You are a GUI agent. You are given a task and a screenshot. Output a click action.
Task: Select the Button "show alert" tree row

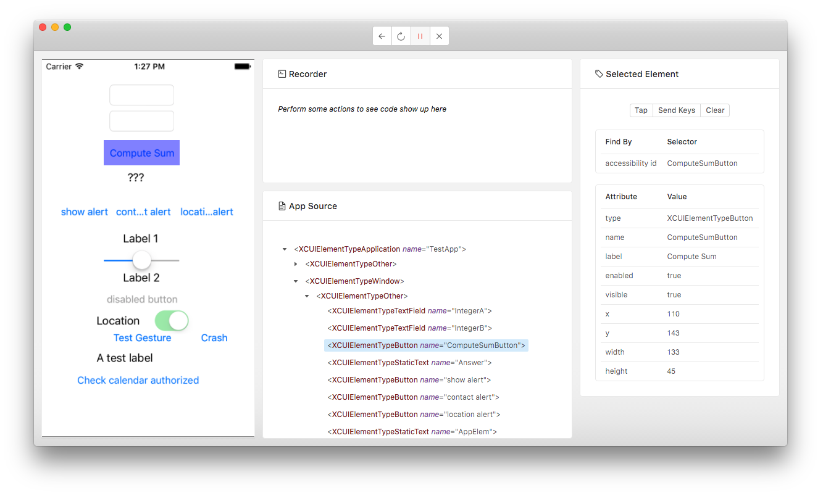point(409,380)
